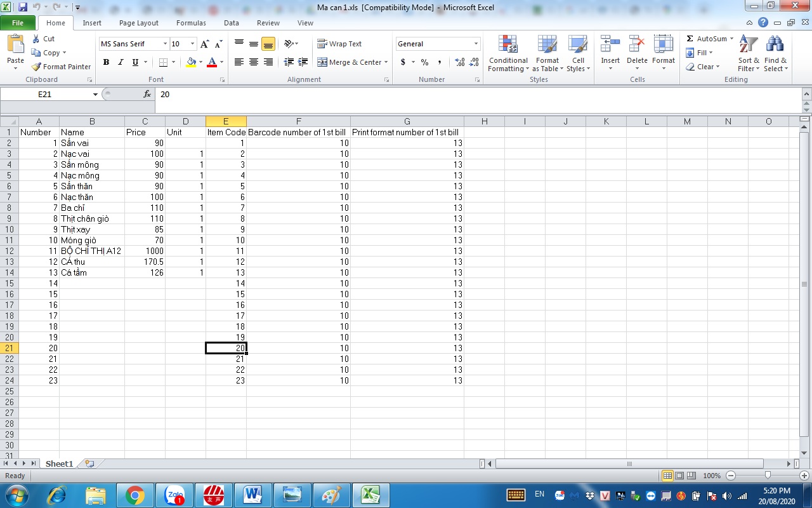
Task: Increase font size with Grow Font
Action: tap(204, 44)
